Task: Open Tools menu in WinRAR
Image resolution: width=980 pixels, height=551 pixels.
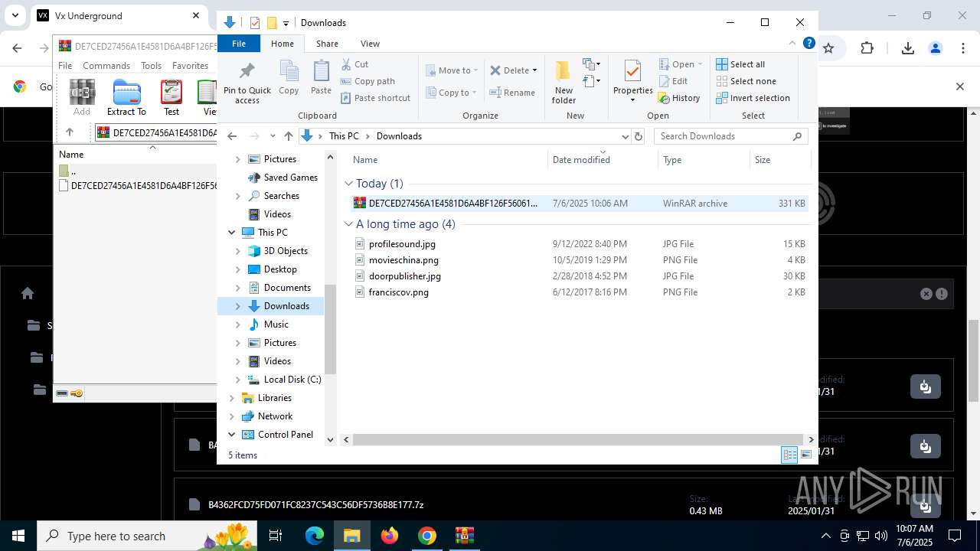Action: point(151,66)
